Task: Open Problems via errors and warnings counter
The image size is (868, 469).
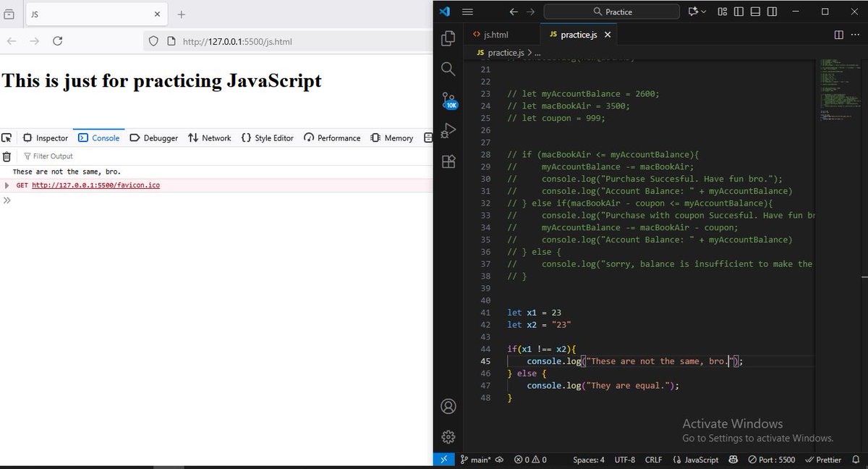Action: coord(530,460)
